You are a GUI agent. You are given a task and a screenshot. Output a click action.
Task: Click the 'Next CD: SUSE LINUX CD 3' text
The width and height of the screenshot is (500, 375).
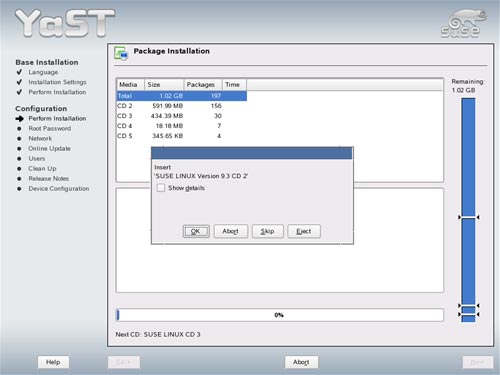(158, 334)
